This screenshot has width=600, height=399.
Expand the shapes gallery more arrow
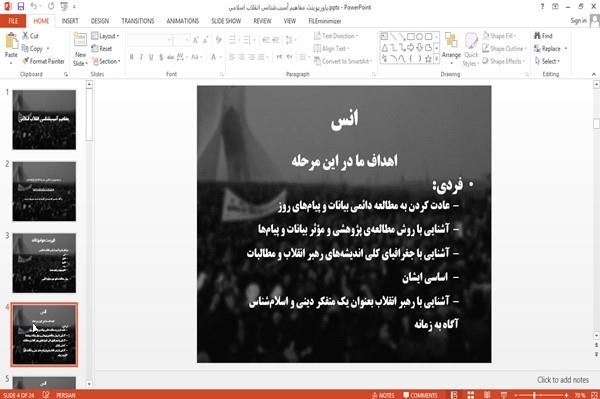coord(436,58)
